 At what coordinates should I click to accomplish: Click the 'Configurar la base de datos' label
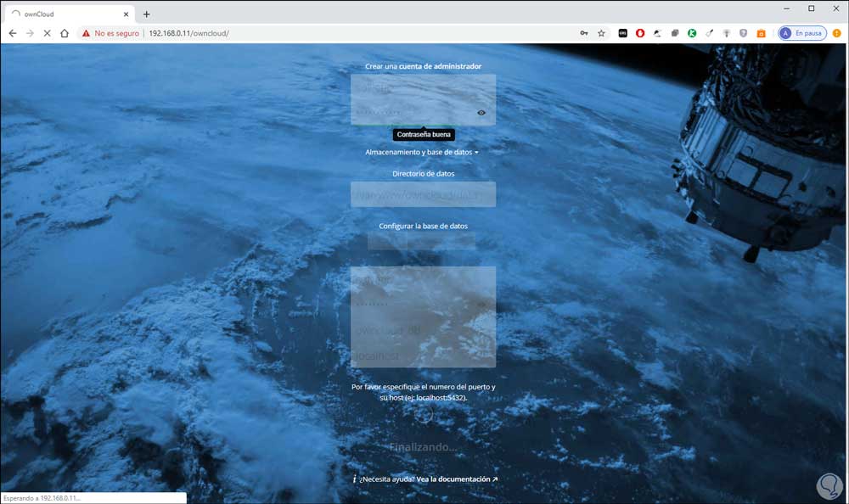coord(423,226)
